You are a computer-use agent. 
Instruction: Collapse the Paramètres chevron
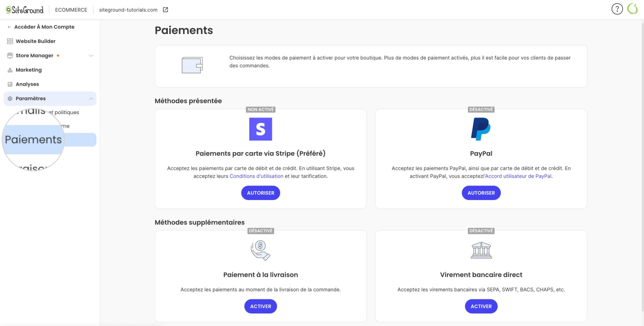[x=91, y=99]
